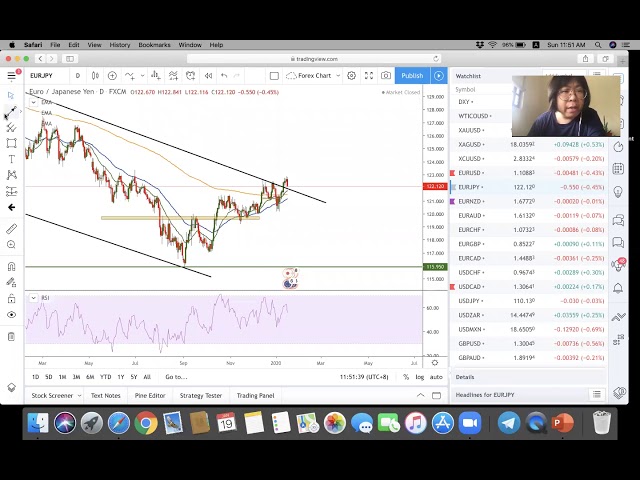Open the Bookmarks menu in Safari
The height and width of the screenshot is (480, 640).
[154, 45]
